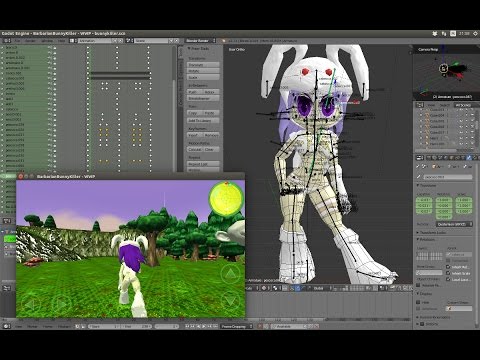Open the Bone properties tab icon
The height and width of the screenshot is (360, 480).
469,158
